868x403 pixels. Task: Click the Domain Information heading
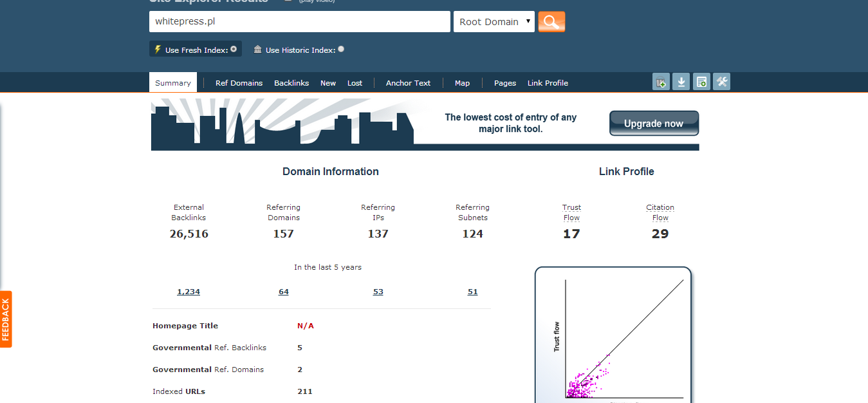click(x=331, y=171)
